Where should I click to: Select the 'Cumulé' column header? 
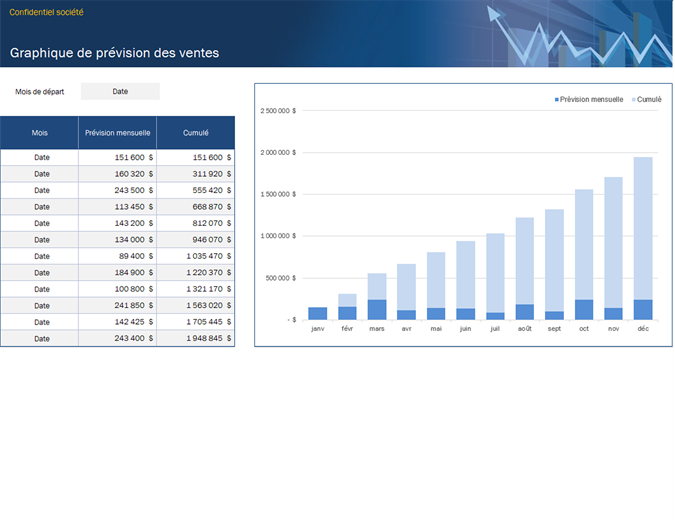(195, 133)
